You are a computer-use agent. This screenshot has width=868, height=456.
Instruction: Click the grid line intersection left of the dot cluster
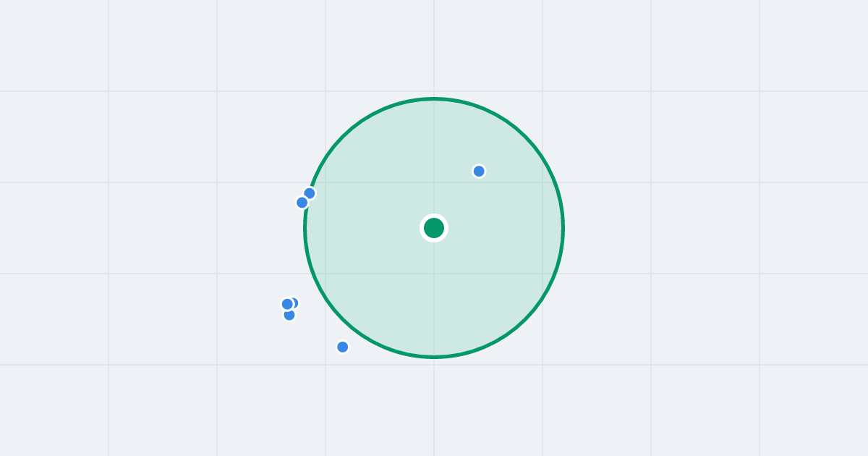coord(217,274)
